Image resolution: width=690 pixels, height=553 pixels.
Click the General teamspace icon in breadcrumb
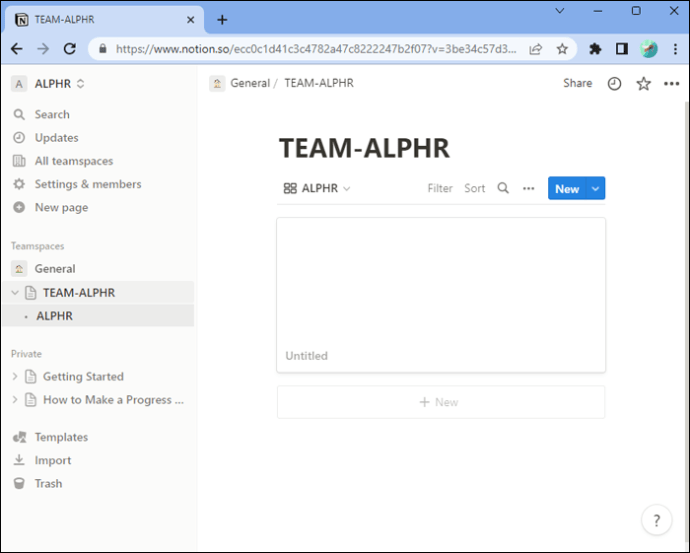point(217,83)
